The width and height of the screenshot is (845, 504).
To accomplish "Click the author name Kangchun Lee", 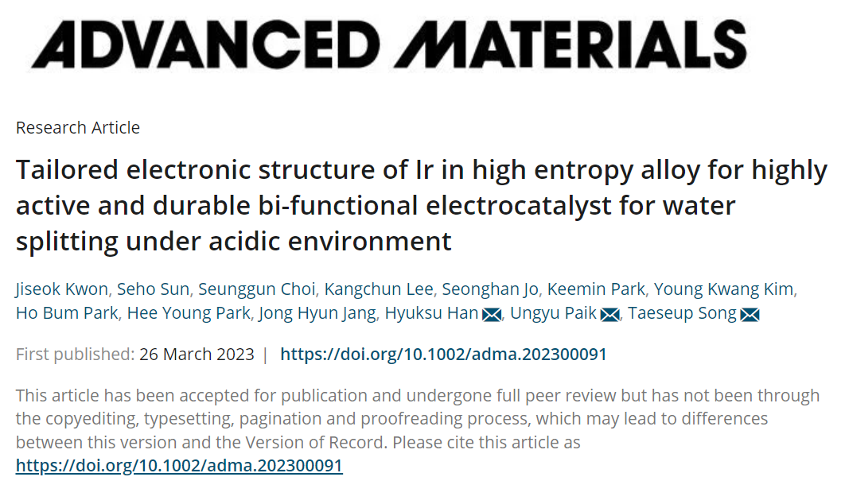I will pyautogui.click(x=379, y=289).
